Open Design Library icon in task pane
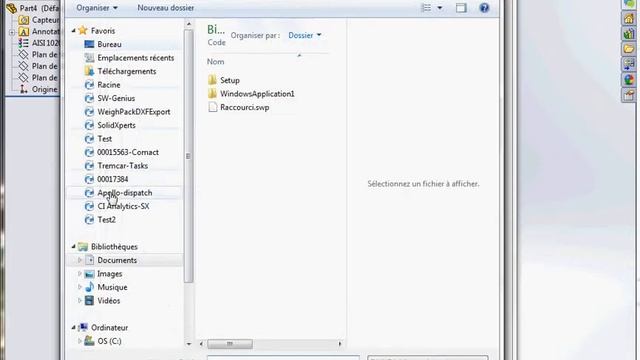 (x=629, y=33)
